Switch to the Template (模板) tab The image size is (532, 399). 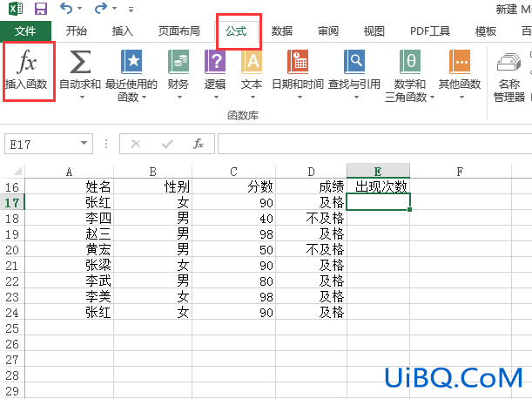tap(486, 31)
